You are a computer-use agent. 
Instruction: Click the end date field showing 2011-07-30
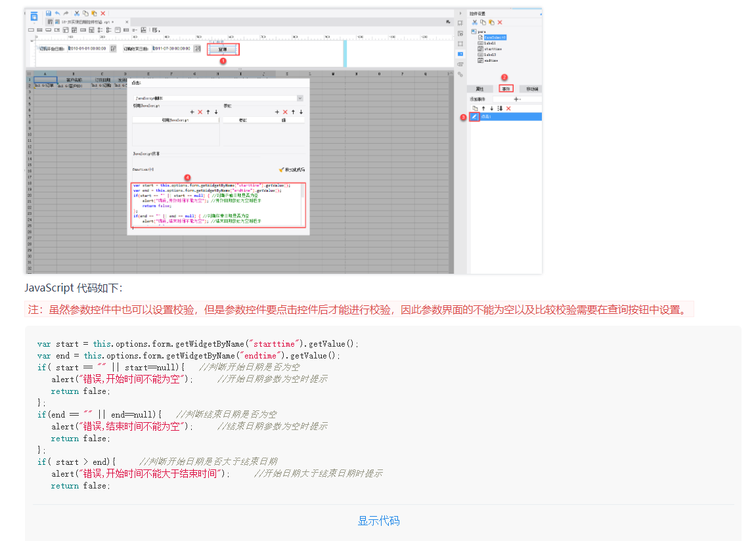[x=172, y=49]
